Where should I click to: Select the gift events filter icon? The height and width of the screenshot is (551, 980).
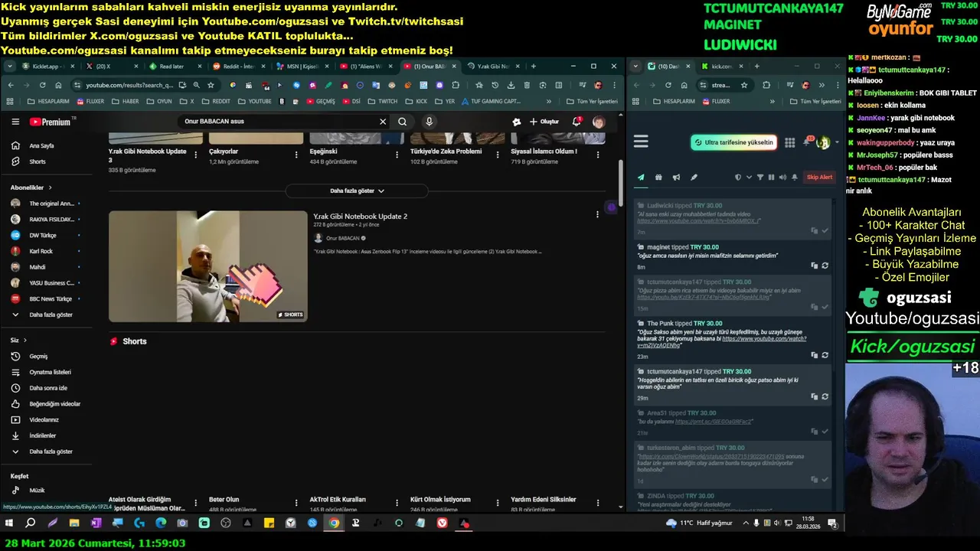coord(658,178)
